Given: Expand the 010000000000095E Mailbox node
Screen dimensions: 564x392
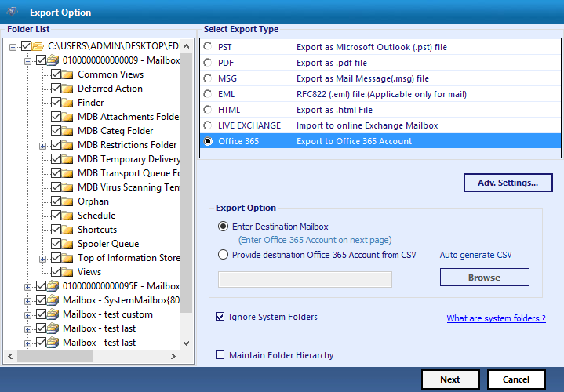Looking at the screenshot, I should tap(27, 288).
